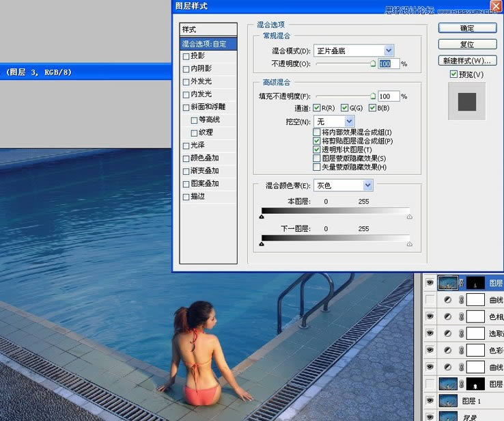Uncheck the 预览(V) preview checkbox
This screenshot has height=421, width=504.
[x=453, y=74]
